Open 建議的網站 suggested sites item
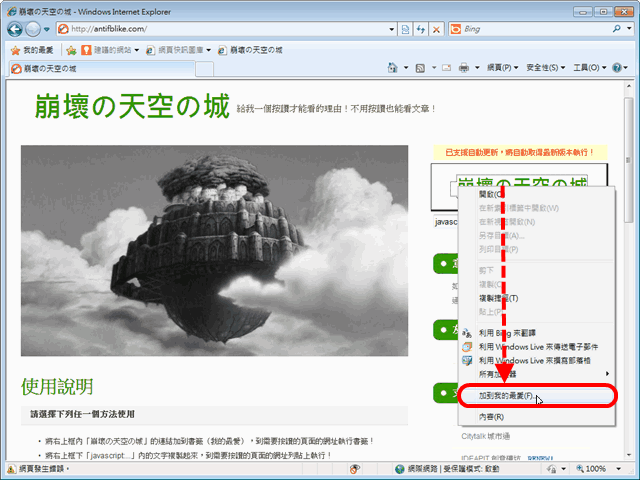Image resolution: width=640 pixels, height=480 pixels. pos(110,50)
